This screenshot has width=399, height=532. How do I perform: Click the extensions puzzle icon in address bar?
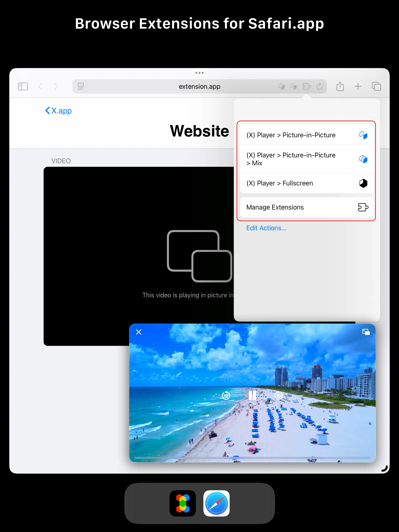coord(306,86)
